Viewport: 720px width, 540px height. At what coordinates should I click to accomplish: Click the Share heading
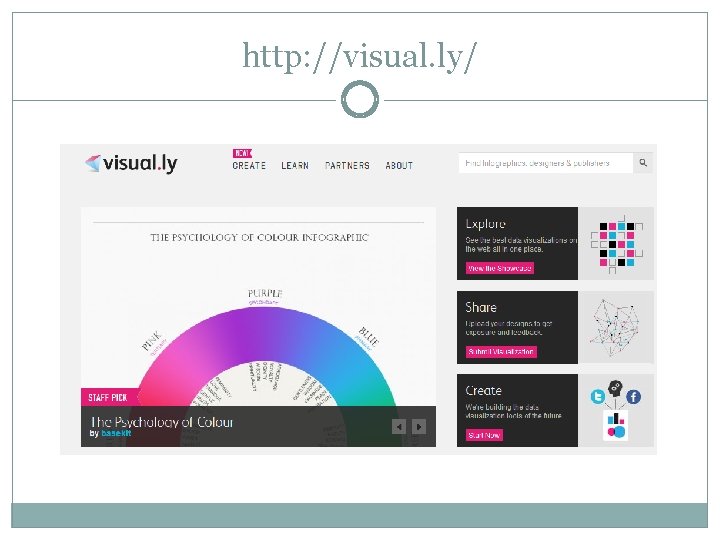pyautogui.click(x=481, y=308)
